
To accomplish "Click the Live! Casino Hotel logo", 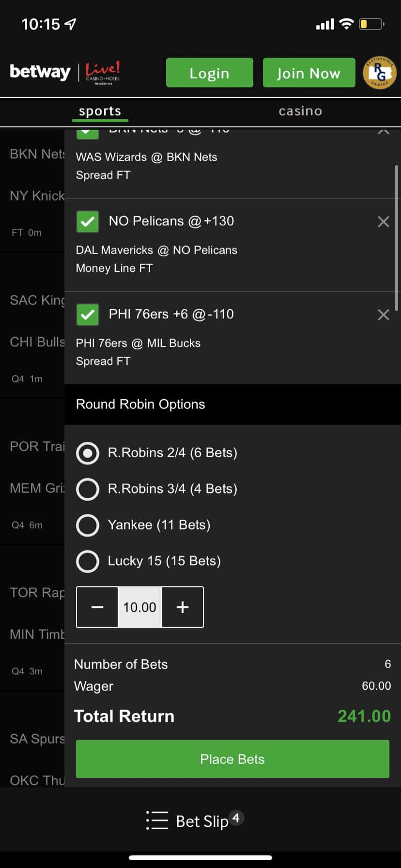I will (103, 73).
